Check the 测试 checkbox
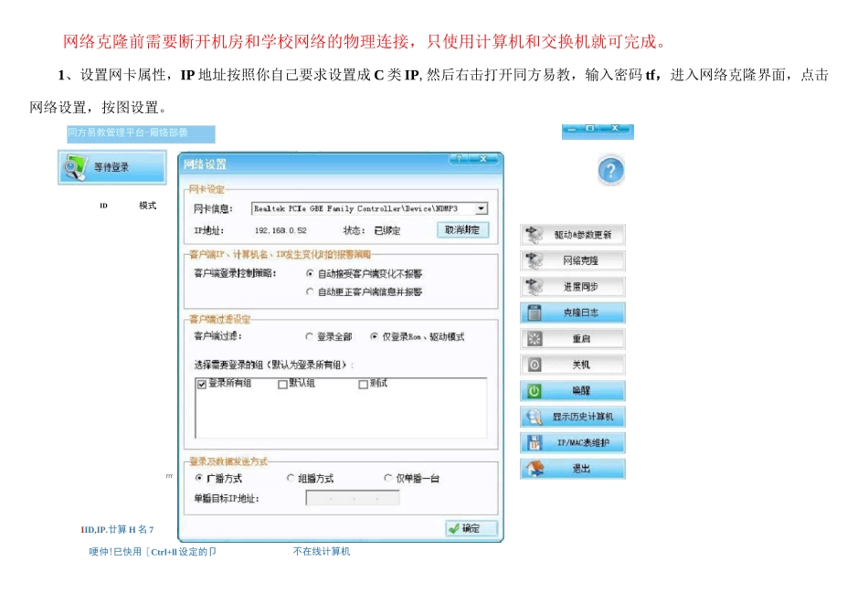This screenshot has height=614, width=868. [363, 385]
